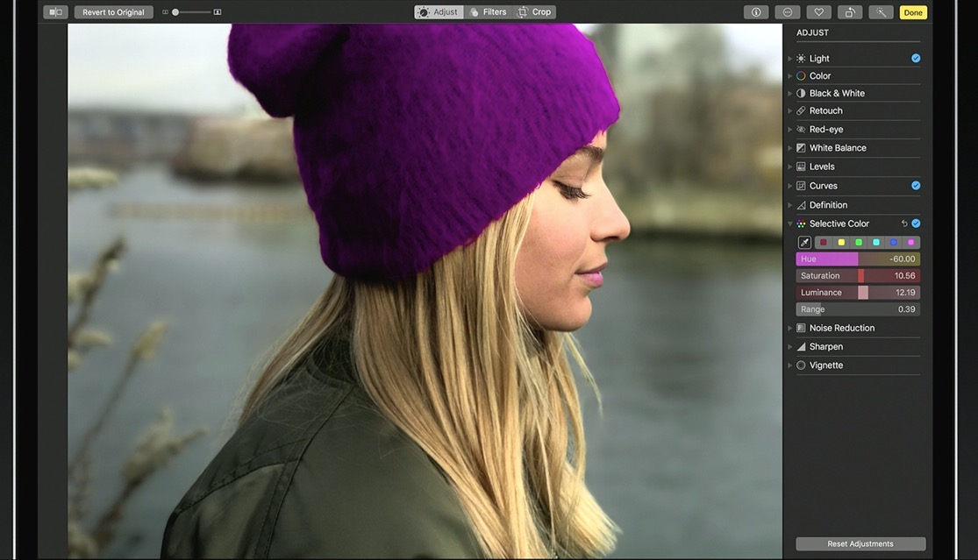Switch to the Adjust tab
The height and width of the screenshot is (560, 978).
point(439,12)
